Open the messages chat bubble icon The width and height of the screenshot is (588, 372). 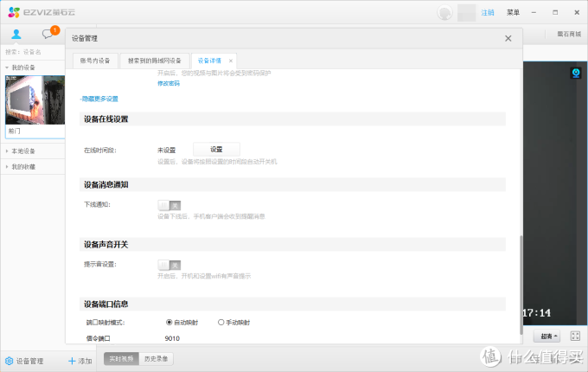[x=48, y=34]
